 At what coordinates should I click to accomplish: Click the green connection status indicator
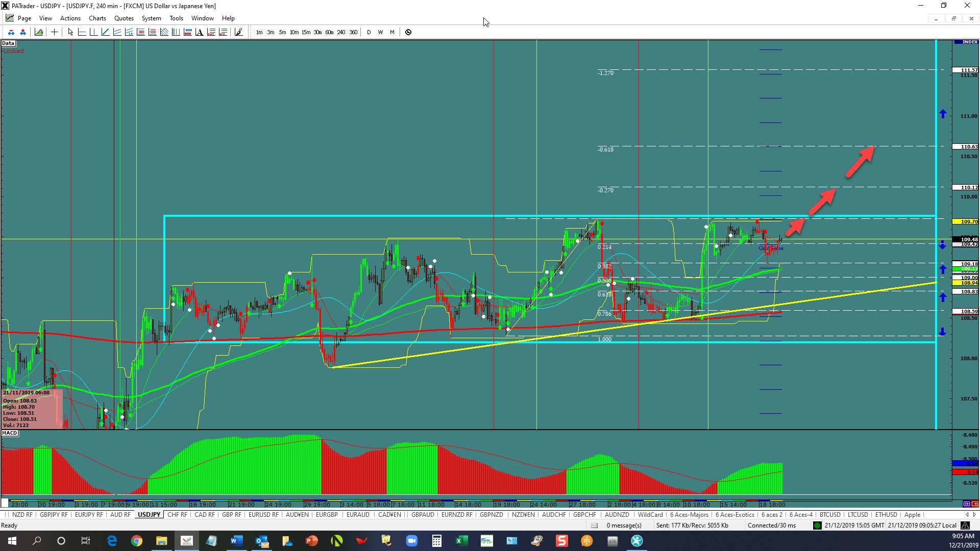[x=817, y=525]
